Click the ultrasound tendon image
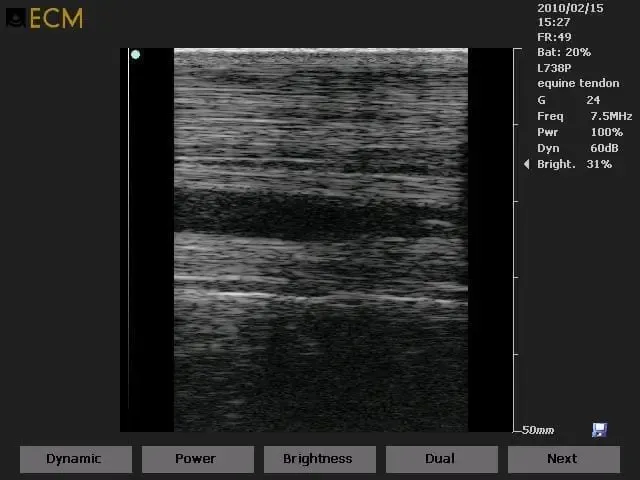 pos(321,240)
